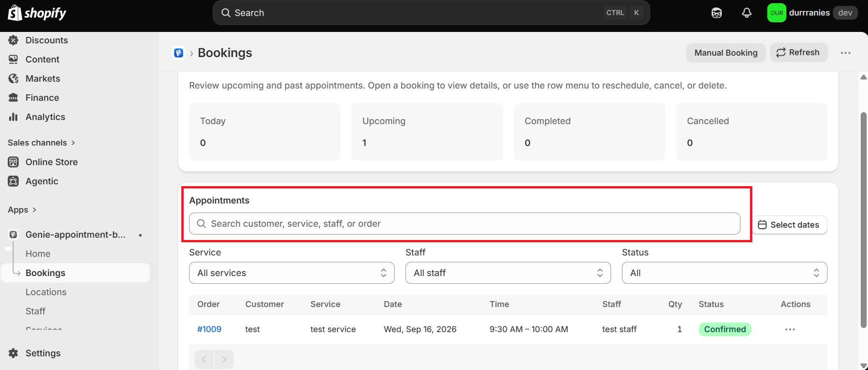The image size is (868, 370).
Task: Click the appointments search field
Action: pyautogui.click(x=465, y=224)
